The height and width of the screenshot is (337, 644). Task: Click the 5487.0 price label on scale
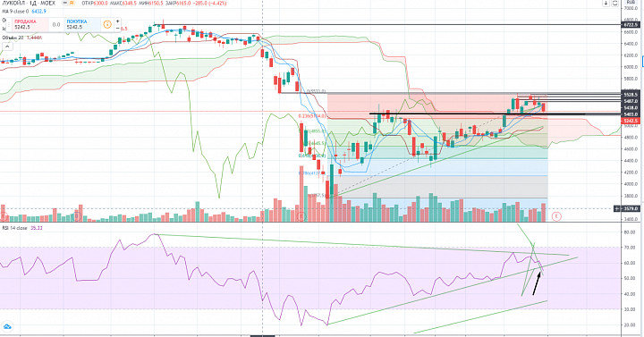631,101
